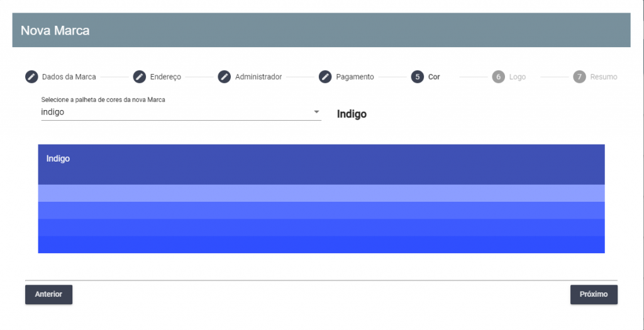The image size is (644, 330).
Task: Click the step 7 Resumo circle
Action: pyautogui.click(x=579, y=77)
